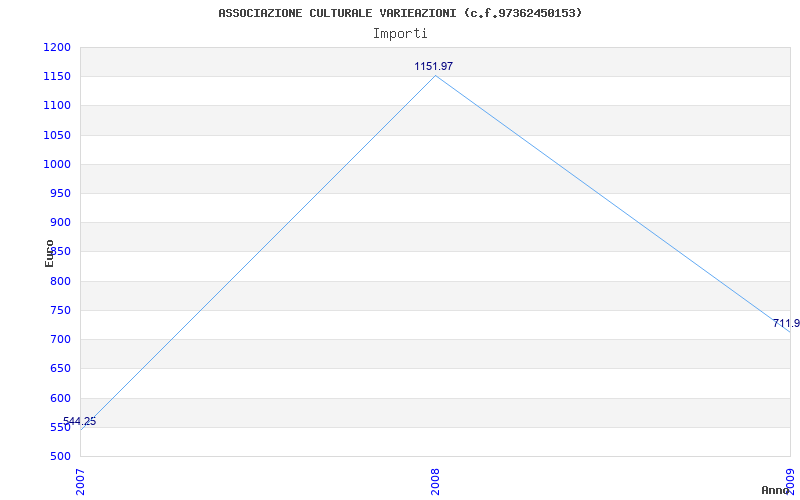The width and height of the screenshot is (800, 500).
Task: Click the 500 y-axis value
Action: (x=60, y=456)
